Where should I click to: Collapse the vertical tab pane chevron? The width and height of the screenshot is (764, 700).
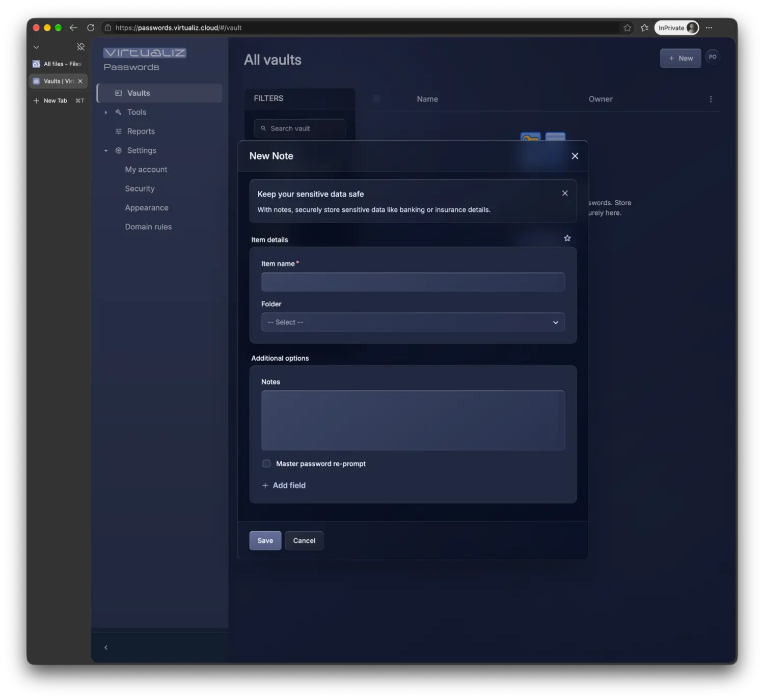pyautogui.click(x=36, y=47)
